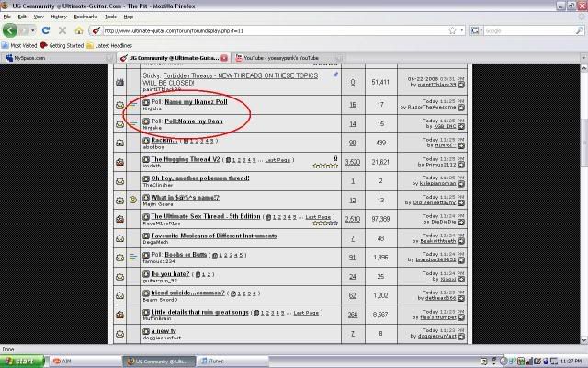Click the status bar text Done
The image size is (588, 368).
8,350
